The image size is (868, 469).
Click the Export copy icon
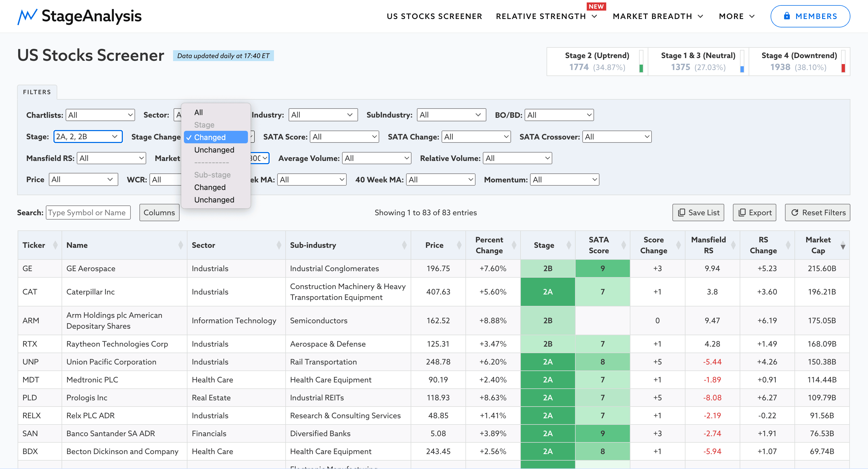(x=742, y=213)
